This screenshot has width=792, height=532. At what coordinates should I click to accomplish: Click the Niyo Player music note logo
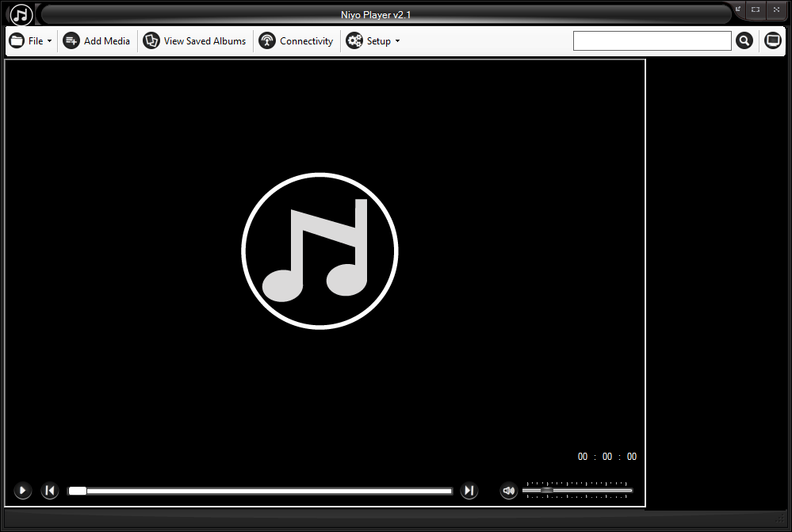point(21,14)
